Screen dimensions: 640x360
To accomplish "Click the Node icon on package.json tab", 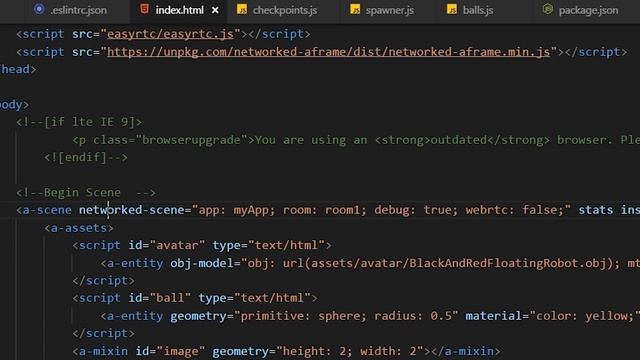I will coord(548,9).
